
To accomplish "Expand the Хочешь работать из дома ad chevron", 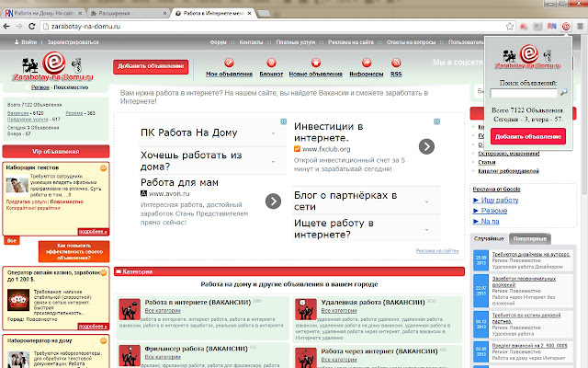I will (x=274, y=162).
